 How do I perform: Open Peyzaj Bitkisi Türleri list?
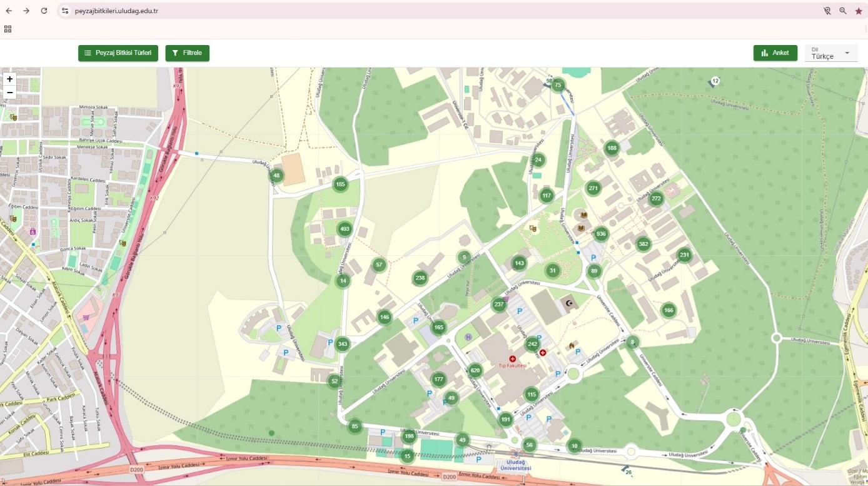[x=118, y=53]
